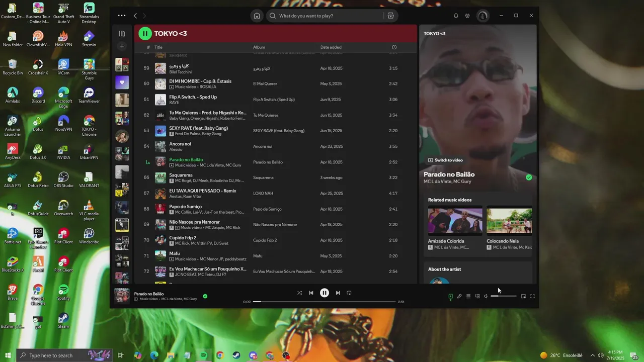Open 'Parado no Bailão' title in Now Playing panel
Viewport: 644px width, 362px height.
point(449,174)
